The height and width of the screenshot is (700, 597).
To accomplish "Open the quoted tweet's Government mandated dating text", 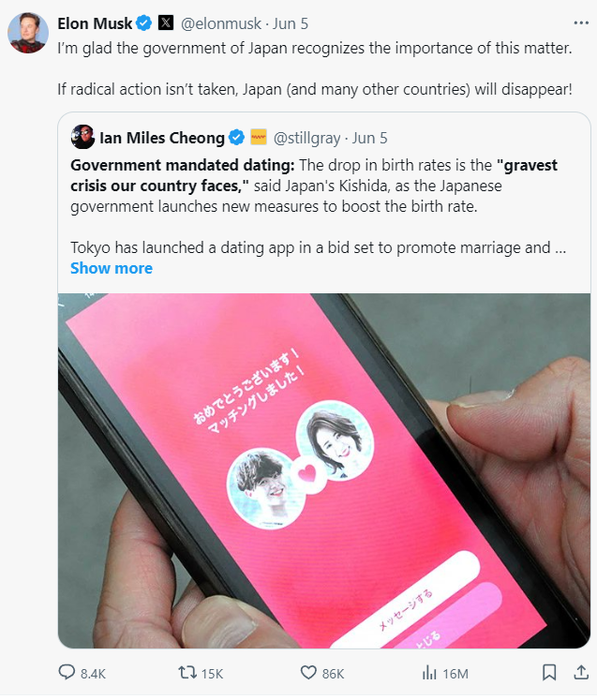I will click(182, 165).
